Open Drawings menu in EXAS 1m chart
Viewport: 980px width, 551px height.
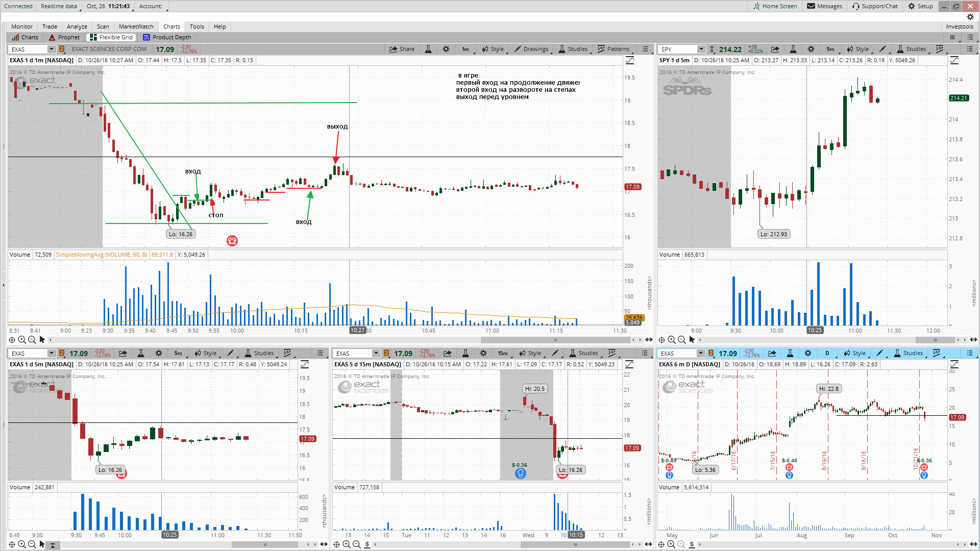tap(531, 49)
